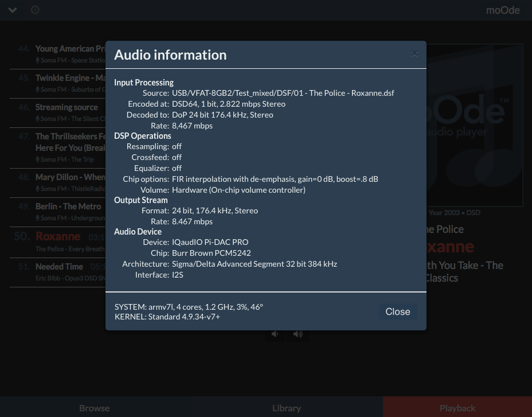This screenshot has height=417, width=532.
Task: Select playlist item 51 Needed Time
Action: click(x=58, y=272)
